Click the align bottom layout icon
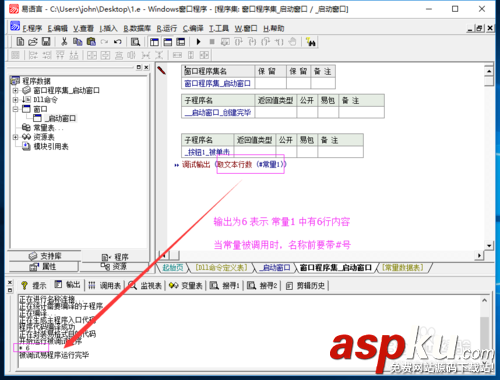The height and width of the screenshot is (380, 500). tap(74, 55)
